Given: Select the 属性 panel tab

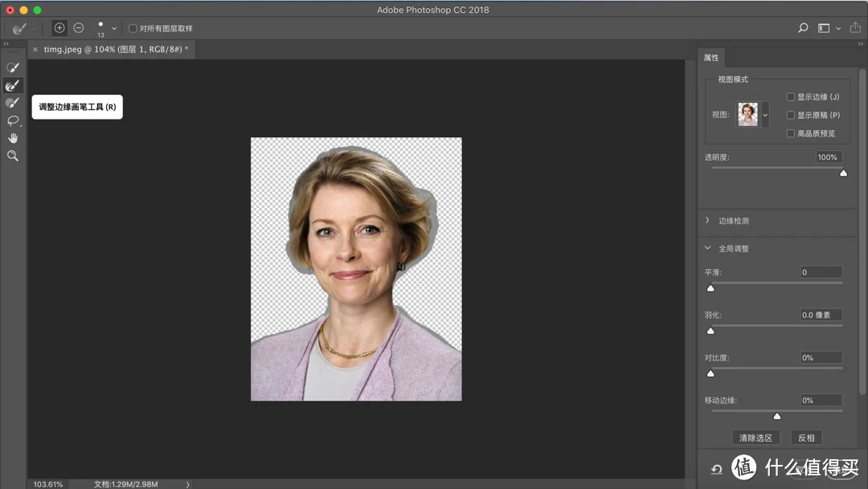Looking at the screenshot, I should click(711, 58).
